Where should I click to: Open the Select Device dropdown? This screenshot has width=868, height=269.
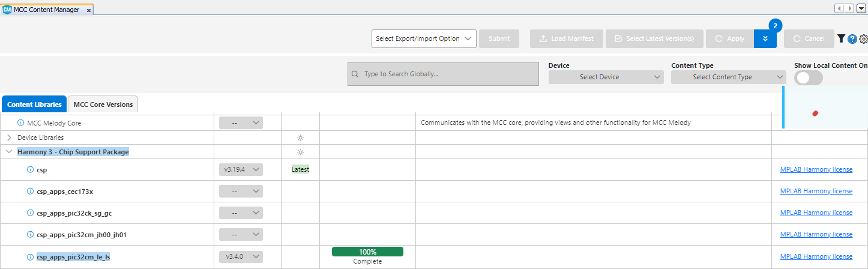tap(606, 77)
